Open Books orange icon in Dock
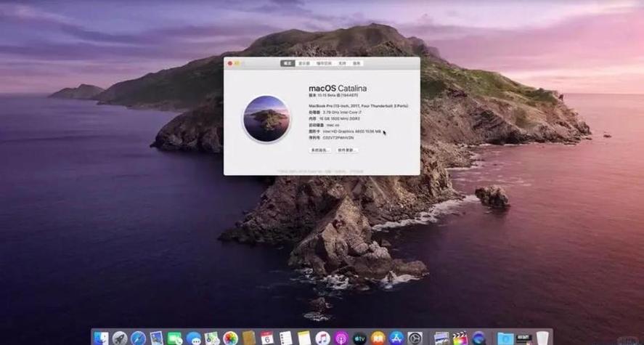644x345 pixels. point(378,338)
